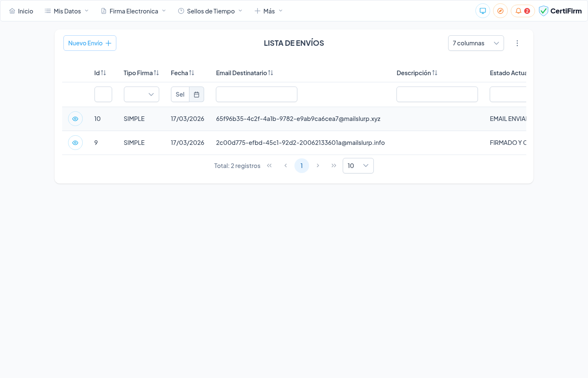Click the clock icon beside Sellos de Tiempo
This screenshot has height=378, width=588.
[181, 10]
